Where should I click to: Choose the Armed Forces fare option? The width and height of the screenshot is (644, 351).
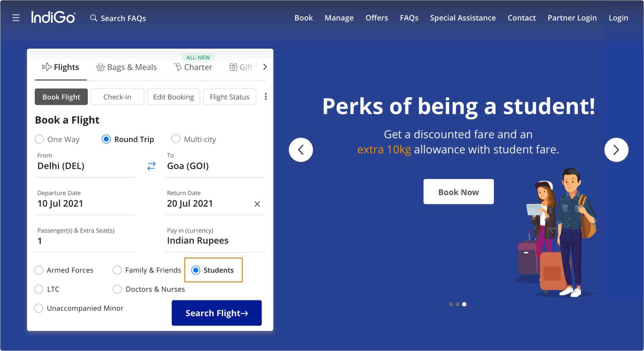[x=39, y=270]
